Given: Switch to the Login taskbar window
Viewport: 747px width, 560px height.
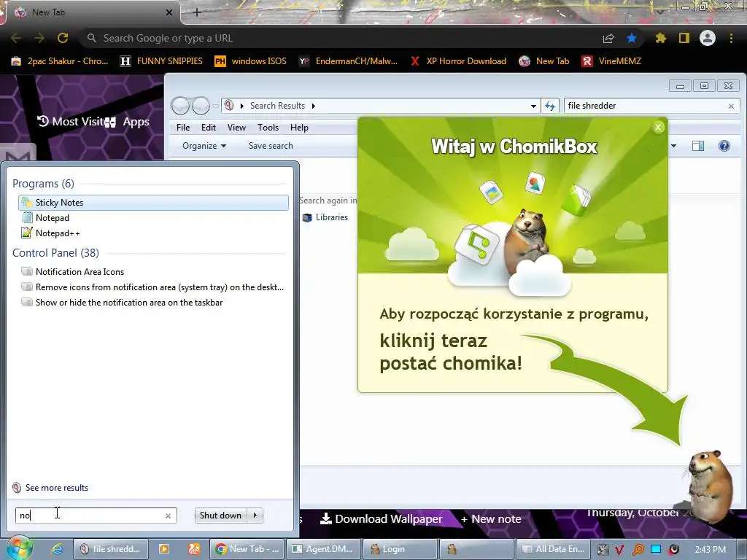Looking at the screenshot, I should pos(400,549).
